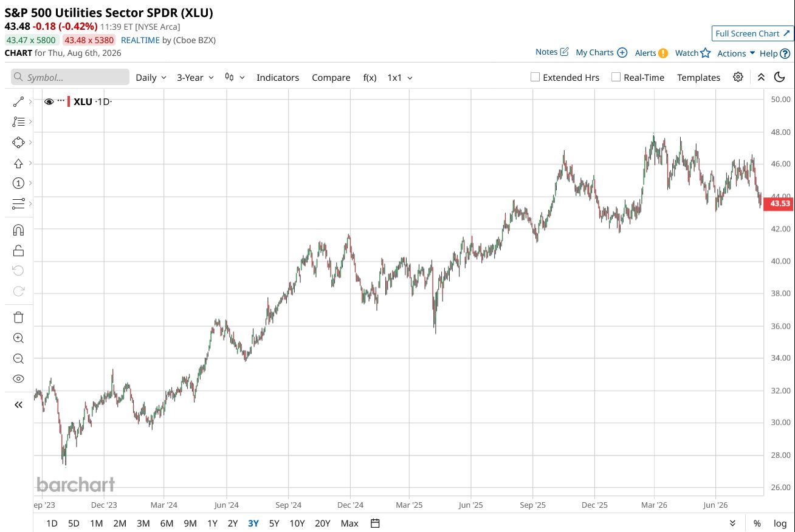Viewport: 795px width, 532px height.
Task: Expand the shapes tools flyout arrow
Action: tap(30, 142)
